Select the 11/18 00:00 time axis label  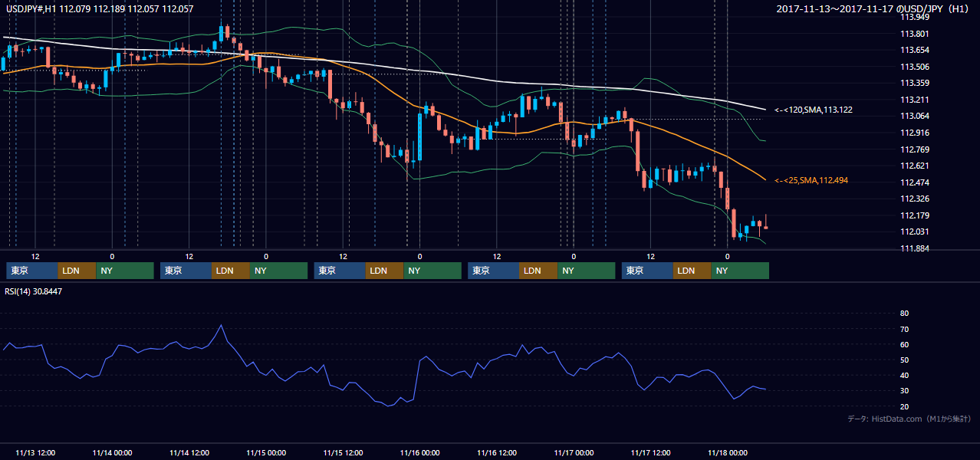[x=727, y=452]
